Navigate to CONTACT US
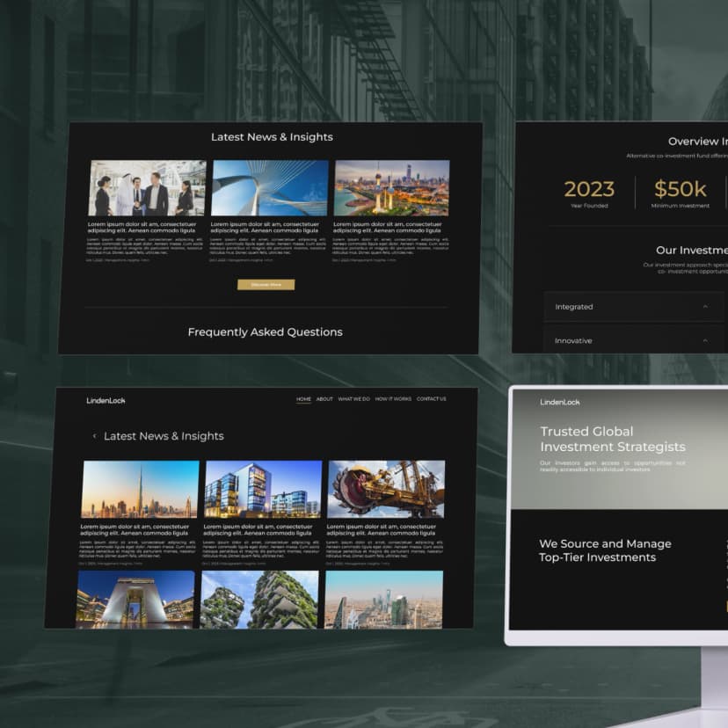The height and width of the screenshot is (728, 728). [431, 399]
